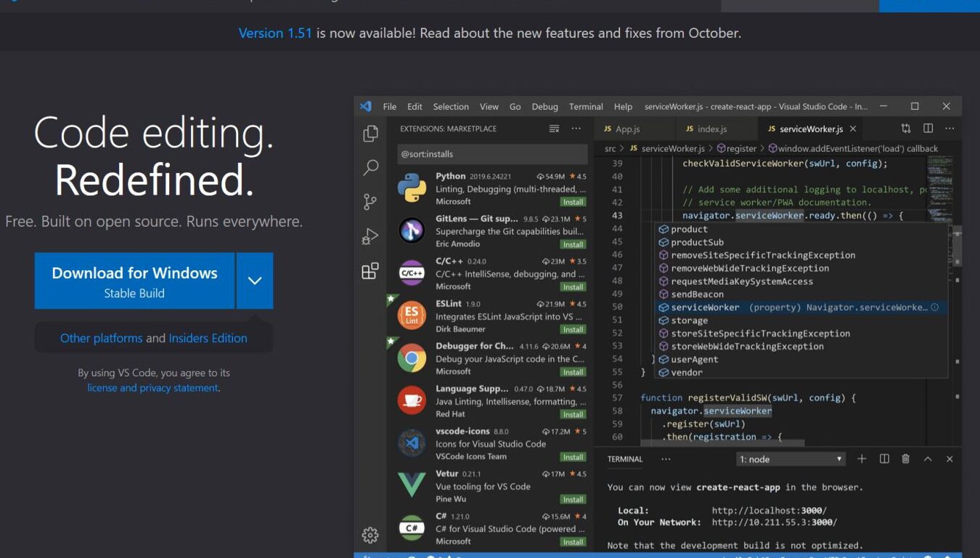
Task: Split the terminal using the split icon
Action: click(x=884, y=459)
